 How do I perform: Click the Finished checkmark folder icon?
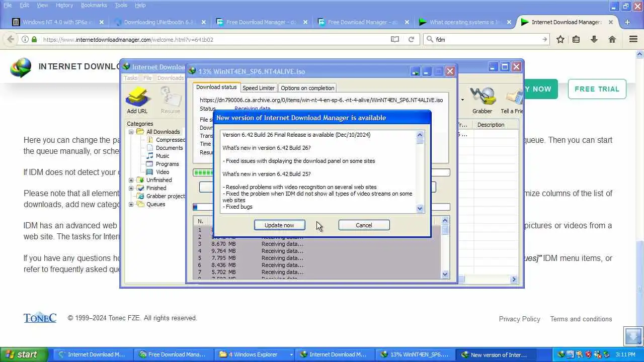click(x=140, y=188)
